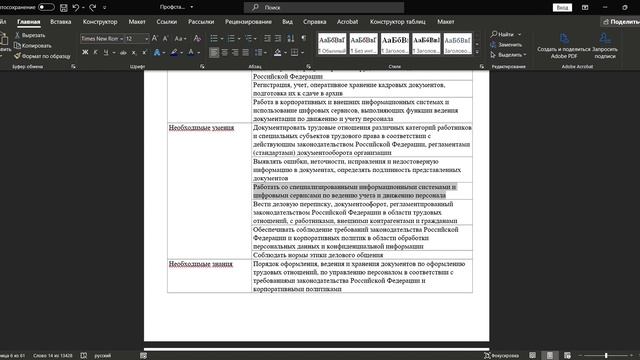Customize quick access toolbar dropdown
Viewport: 640px width, 360px height.
click(104, 7)
